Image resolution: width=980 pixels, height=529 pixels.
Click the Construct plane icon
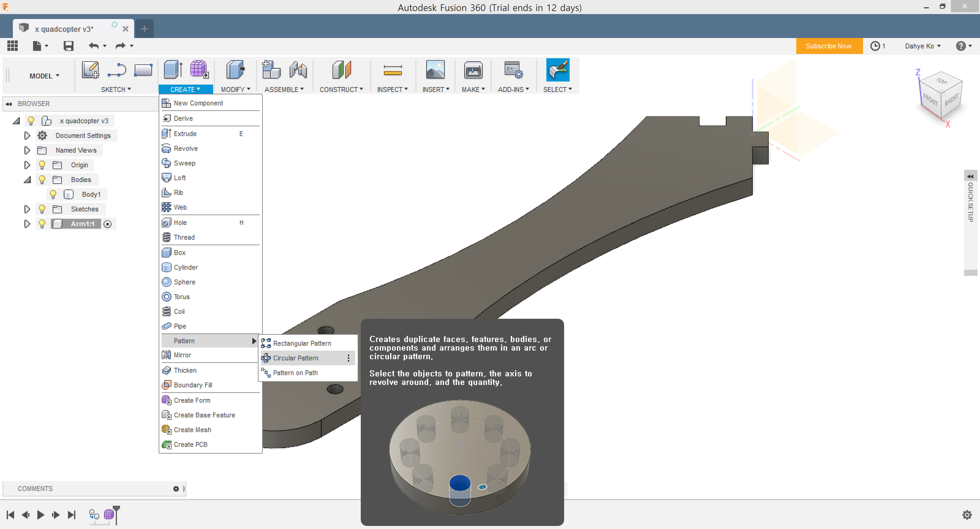[x=341, y=70]
